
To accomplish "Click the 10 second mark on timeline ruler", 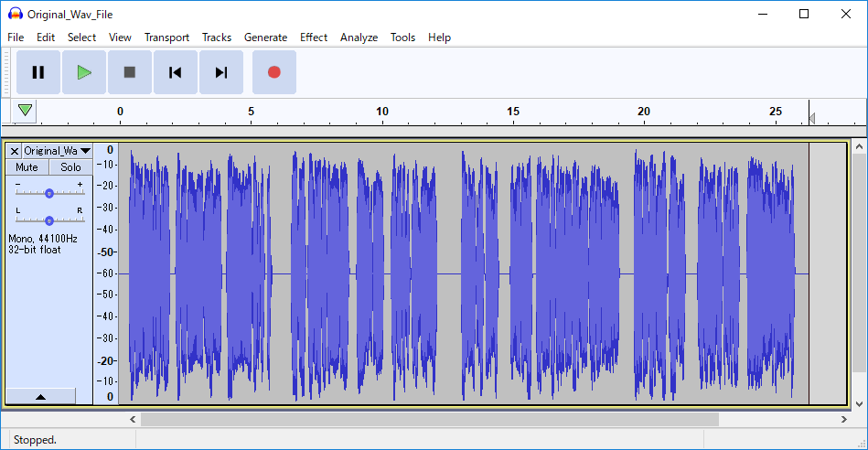I will 382,112.
